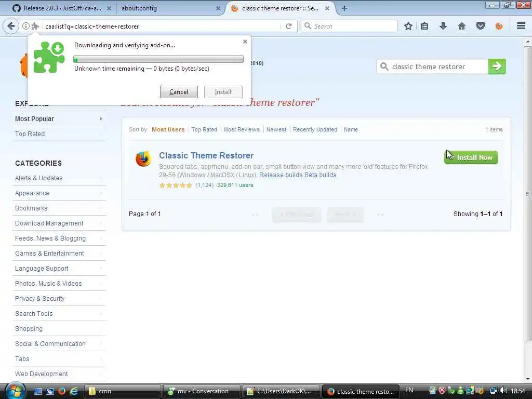
Task: Open the Download Management category
Action: (x=59, y=223)
